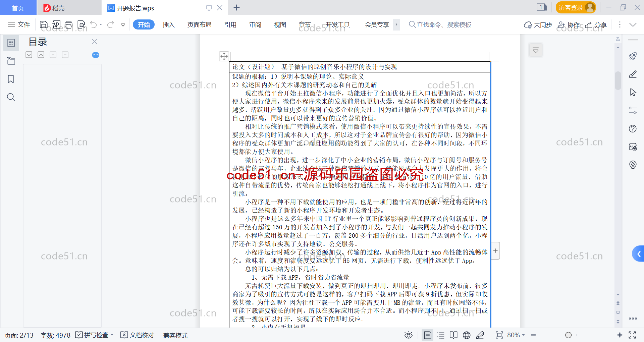Switch to the 视图 tab

pyautogui.click(x=280, y=24)
